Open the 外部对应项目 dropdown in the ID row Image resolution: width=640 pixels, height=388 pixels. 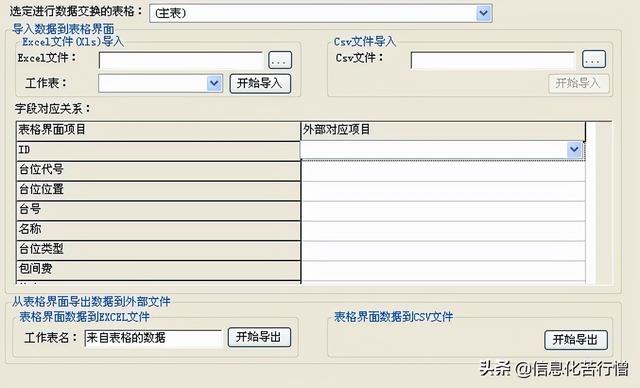click(574, 150)
